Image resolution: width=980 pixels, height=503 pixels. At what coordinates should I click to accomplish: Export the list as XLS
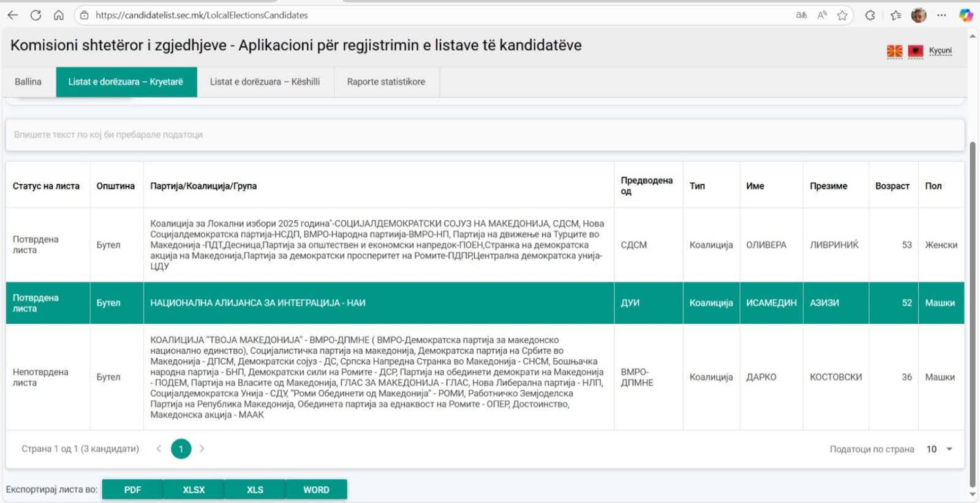(255, 490)
